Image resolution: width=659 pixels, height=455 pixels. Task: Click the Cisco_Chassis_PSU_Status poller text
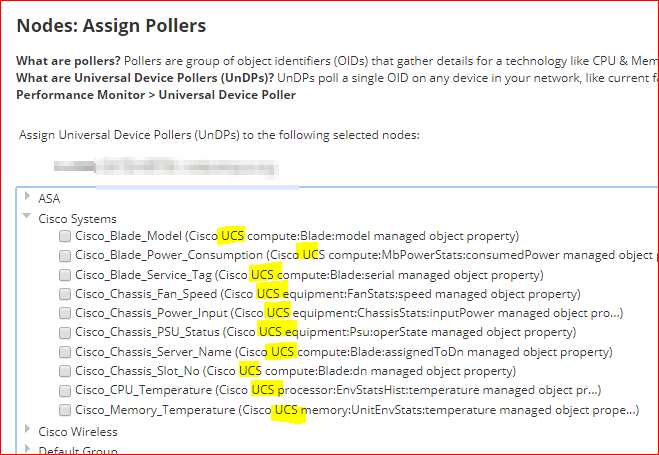pos(326,332)
